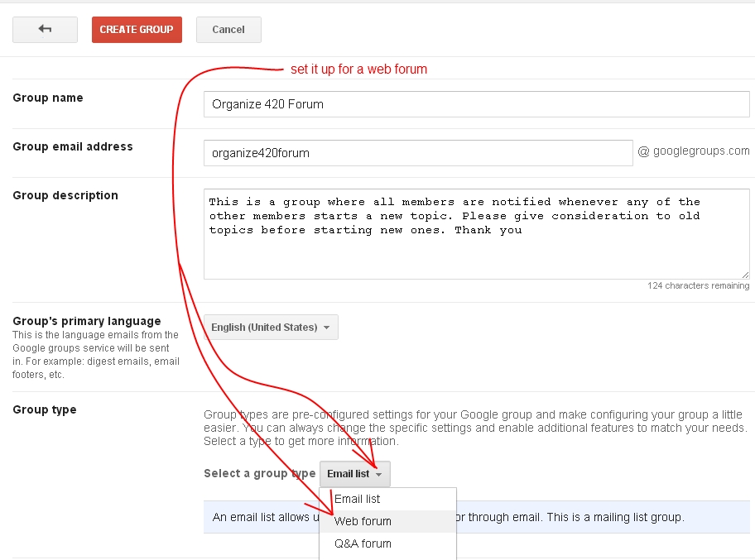Focus the Group email address field
This screenshot has width=755, height=560.
click(418, 153)
